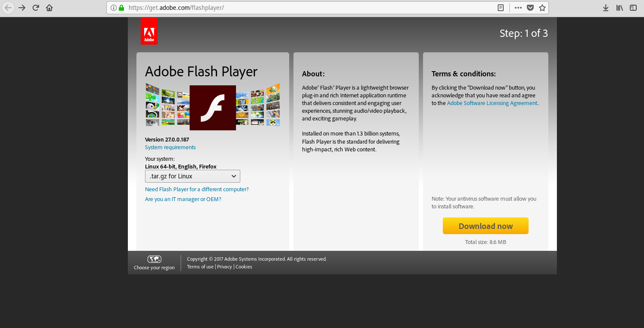Open the Terms of use link
Image resolution: width=644 pixels, height=328 pixels.
pyautogui.click(x=200, y=267)
